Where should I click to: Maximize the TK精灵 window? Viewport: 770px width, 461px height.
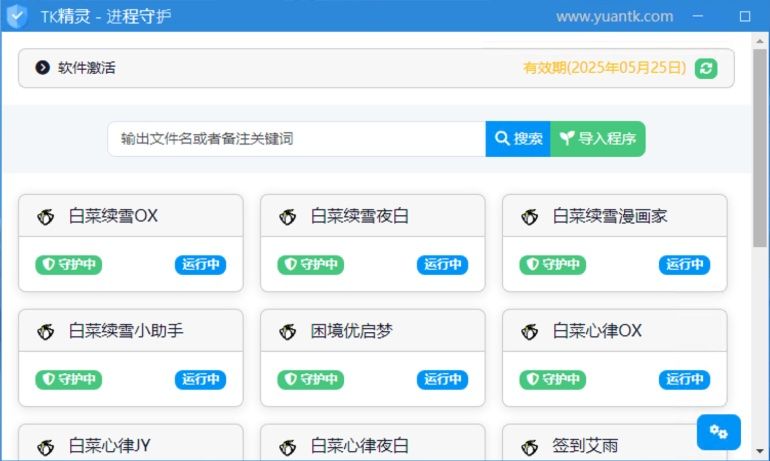[745, 17]
